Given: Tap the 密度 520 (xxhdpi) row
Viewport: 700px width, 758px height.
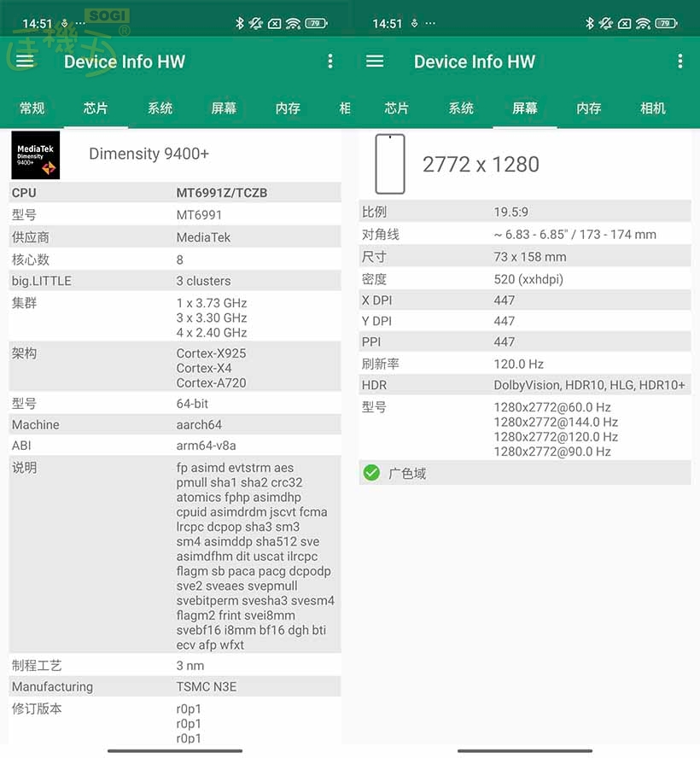Looking at the screenshot, I should [525, 279].
